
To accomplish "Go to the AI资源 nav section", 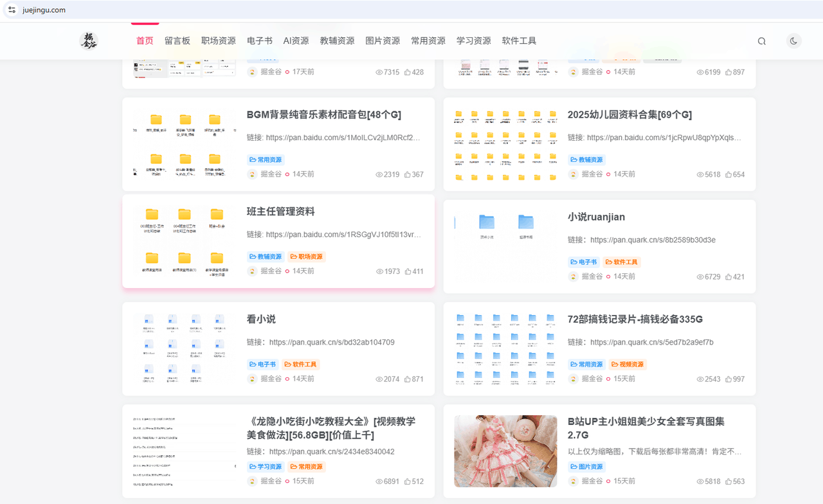I will [x=296, y=40].
